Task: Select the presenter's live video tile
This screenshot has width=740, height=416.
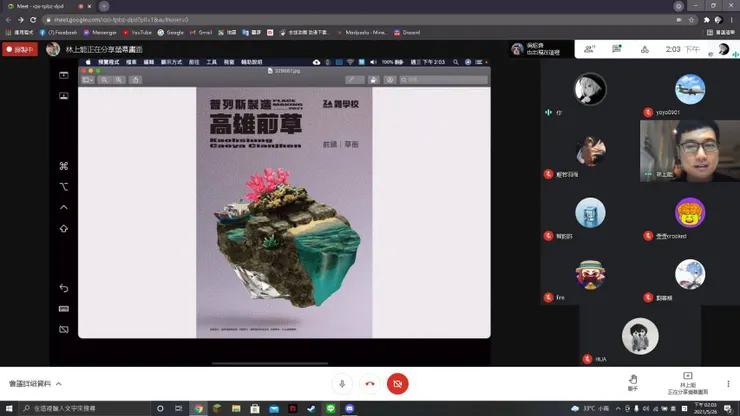Action: [x=690, y=151]
